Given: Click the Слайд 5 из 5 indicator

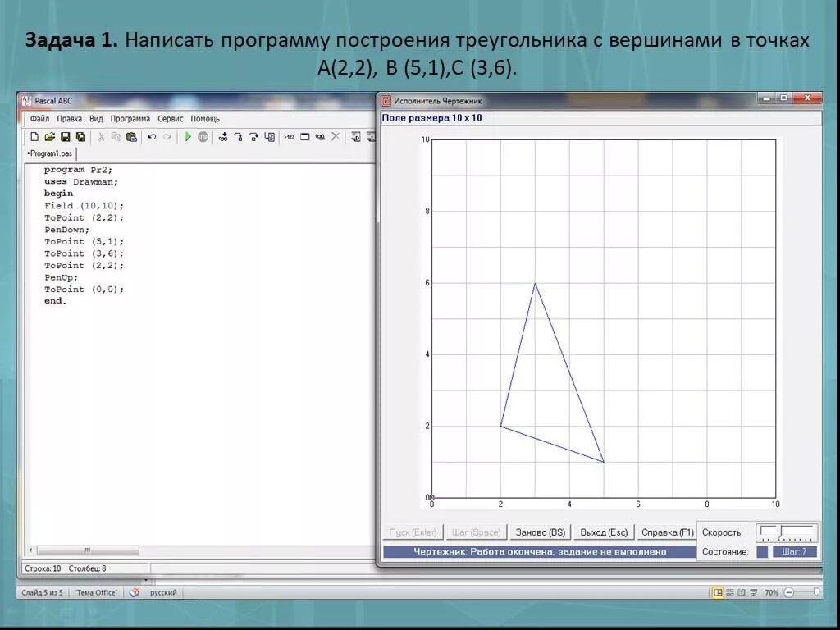Looking at the screenshot, I should click(x=43, y=592).
